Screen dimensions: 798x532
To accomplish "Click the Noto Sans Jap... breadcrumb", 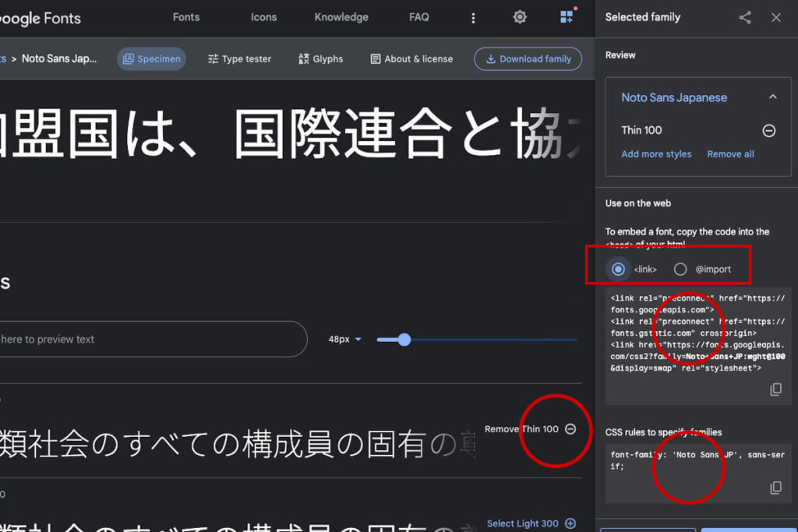I will [x=59, y=59].
